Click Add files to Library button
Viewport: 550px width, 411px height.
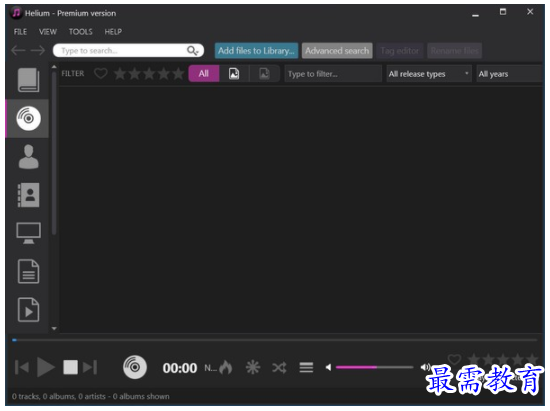click(256, 51)
